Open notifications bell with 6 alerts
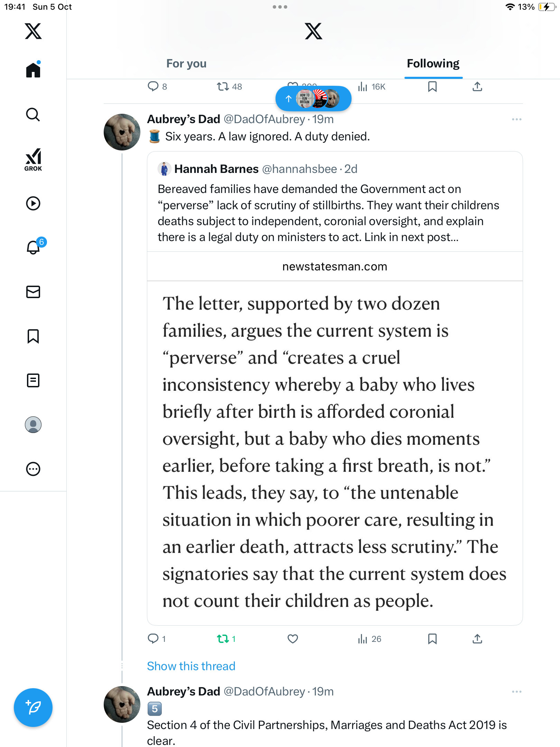Image resolution: width=560 pixels, height=747 pixels. click(34, 247)
